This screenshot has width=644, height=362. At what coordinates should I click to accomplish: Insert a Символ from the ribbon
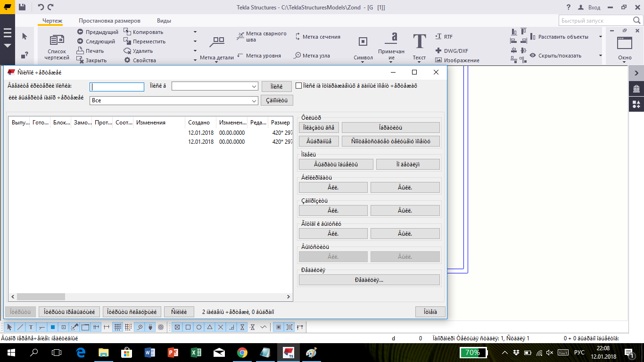363,42
